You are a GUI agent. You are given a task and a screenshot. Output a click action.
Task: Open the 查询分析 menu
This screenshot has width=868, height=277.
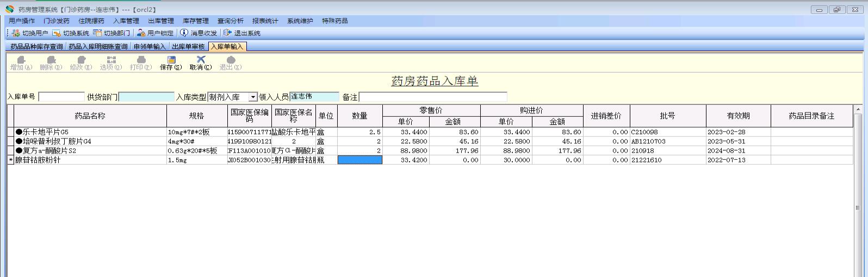pos(231,21)
